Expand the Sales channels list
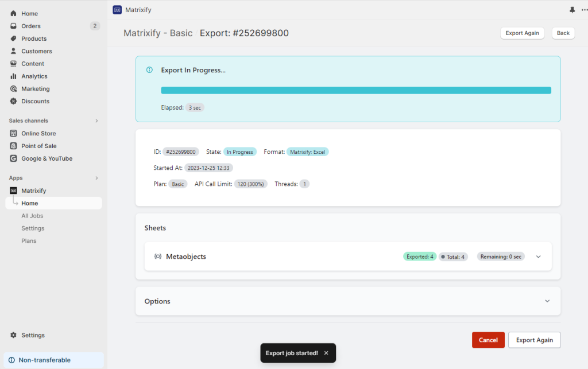The width and height of the screenshot is (588, 369). 96,121
